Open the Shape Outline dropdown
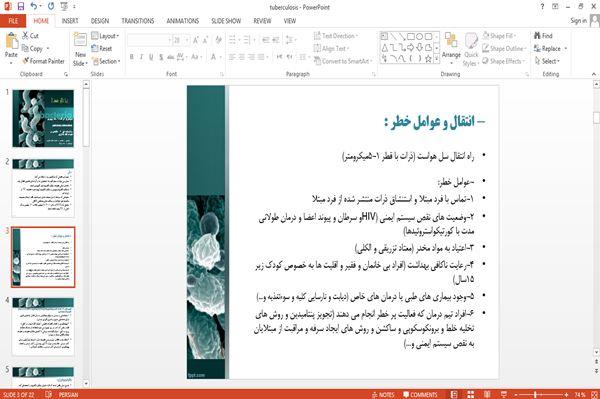The image size is (600, 399). point(504,49)
